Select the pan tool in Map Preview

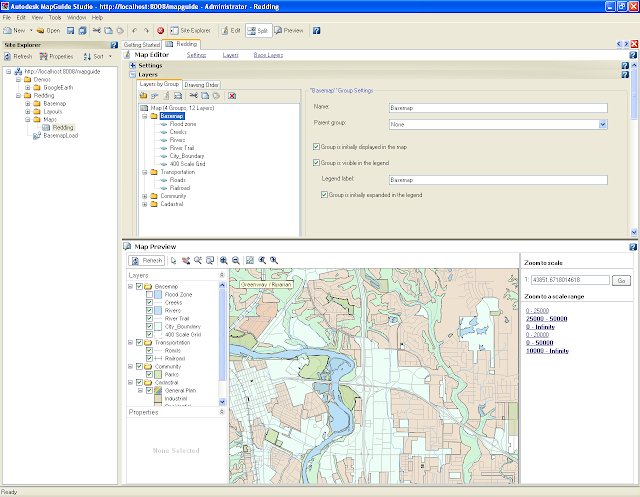(186, 260)
